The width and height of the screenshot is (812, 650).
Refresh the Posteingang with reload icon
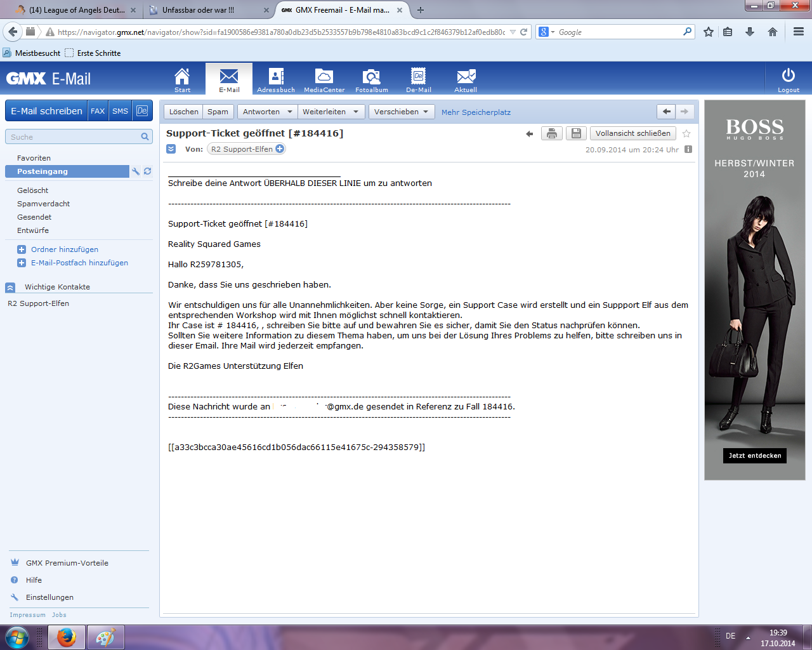[147, 171]
